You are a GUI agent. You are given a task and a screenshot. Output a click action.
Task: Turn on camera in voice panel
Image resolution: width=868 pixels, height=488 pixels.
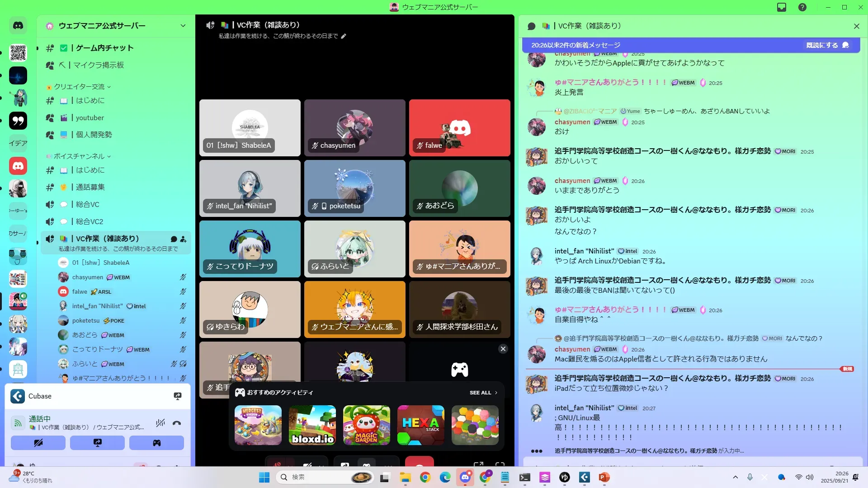tap(38, 443)
